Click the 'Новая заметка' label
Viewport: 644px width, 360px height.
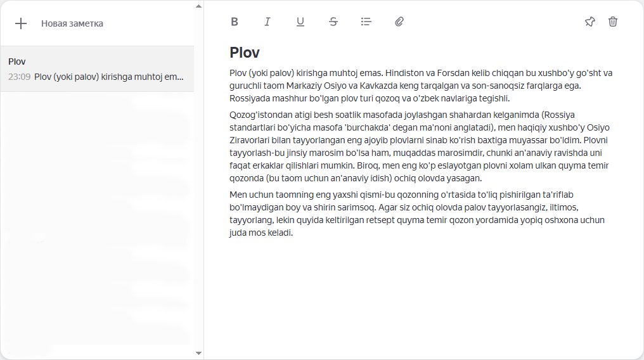[72, 23]
